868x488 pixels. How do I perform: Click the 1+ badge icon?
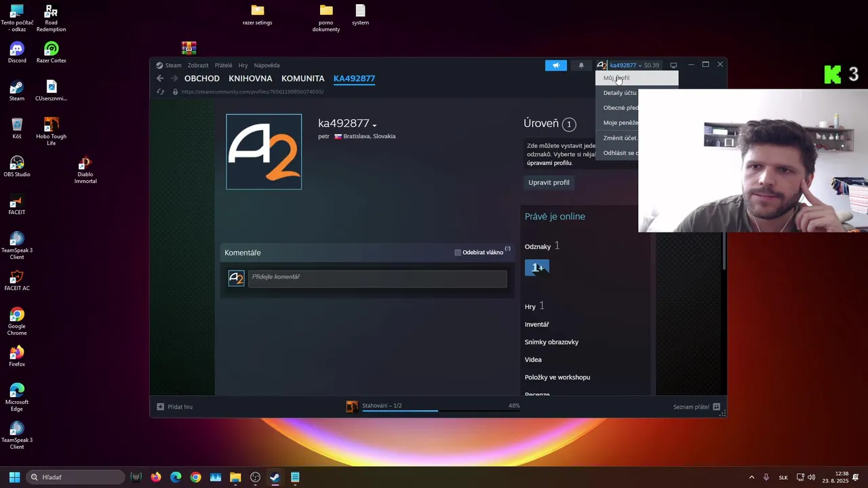coord(537,268)
